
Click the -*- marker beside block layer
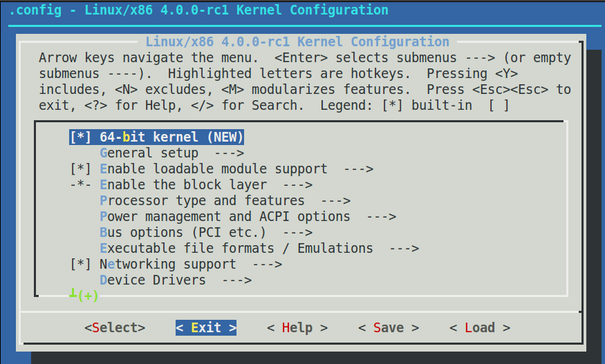[81, 184]
